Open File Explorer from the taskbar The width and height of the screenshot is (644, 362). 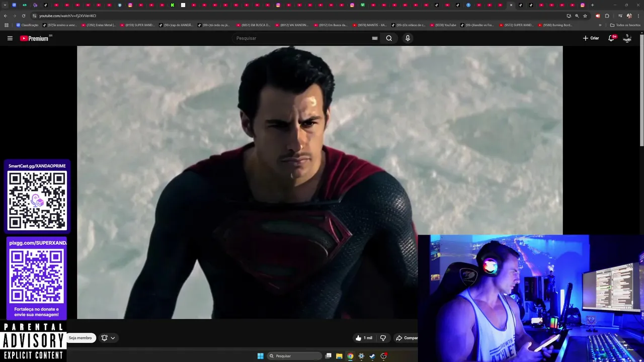(x=339, y=356)
